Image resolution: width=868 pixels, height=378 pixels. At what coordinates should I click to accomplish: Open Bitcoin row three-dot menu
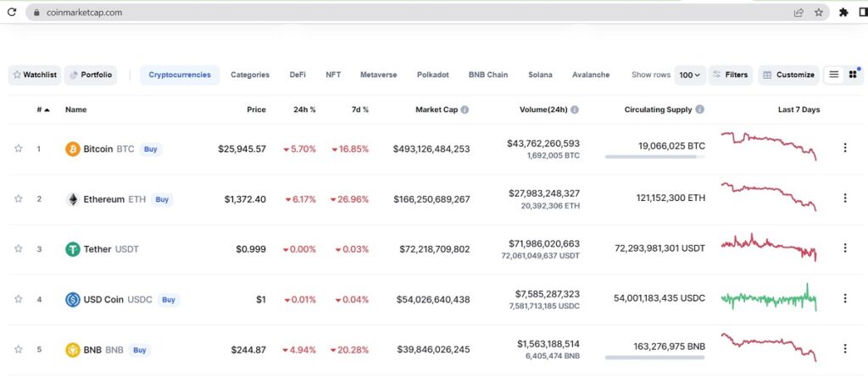(845, 147)
